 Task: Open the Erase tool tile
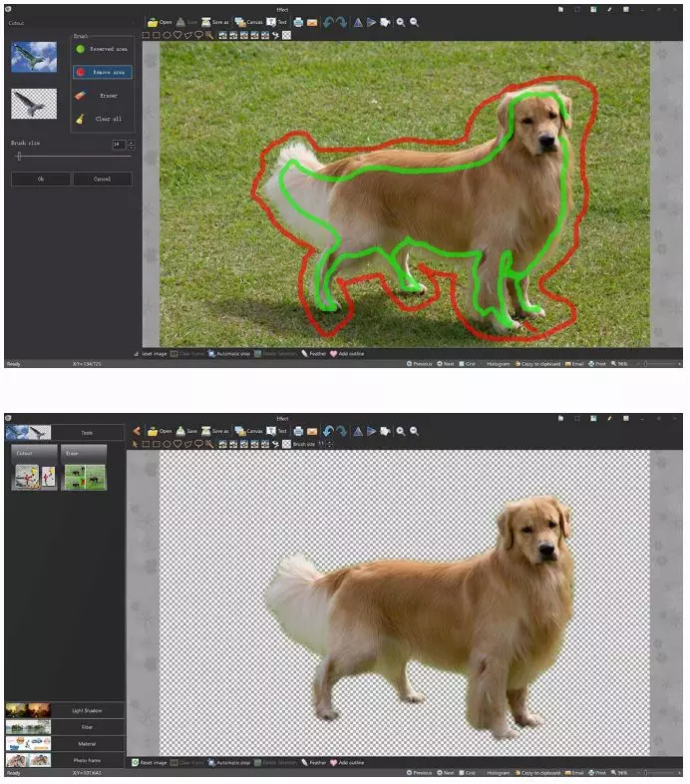click(84, 468)
